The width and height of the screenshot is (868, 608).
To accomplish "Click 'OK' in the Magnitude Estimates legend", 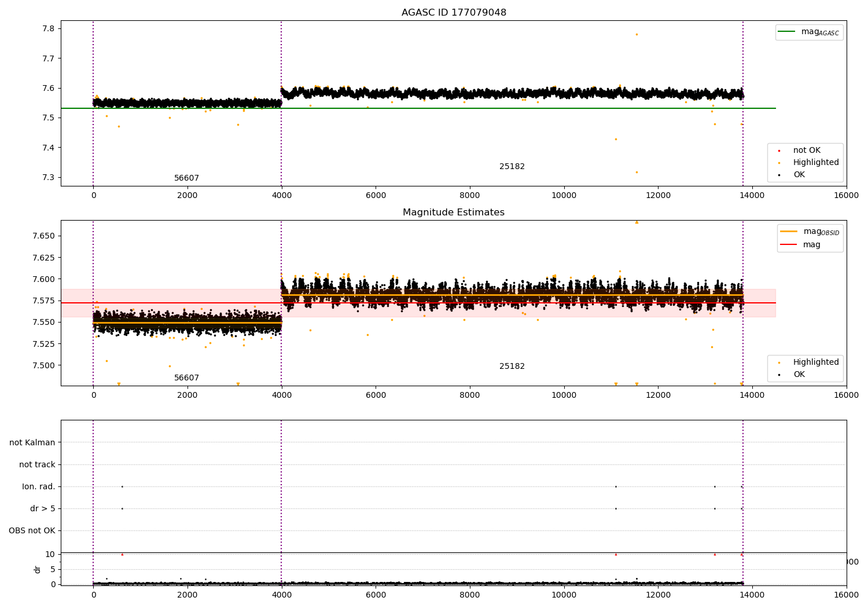I will pos(792,375).
